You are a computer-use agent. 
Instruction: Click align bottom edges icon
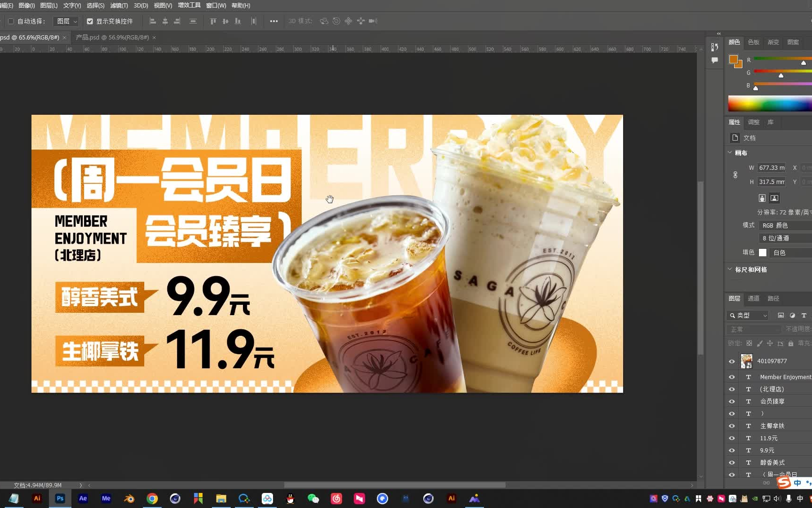coord(238,21)
